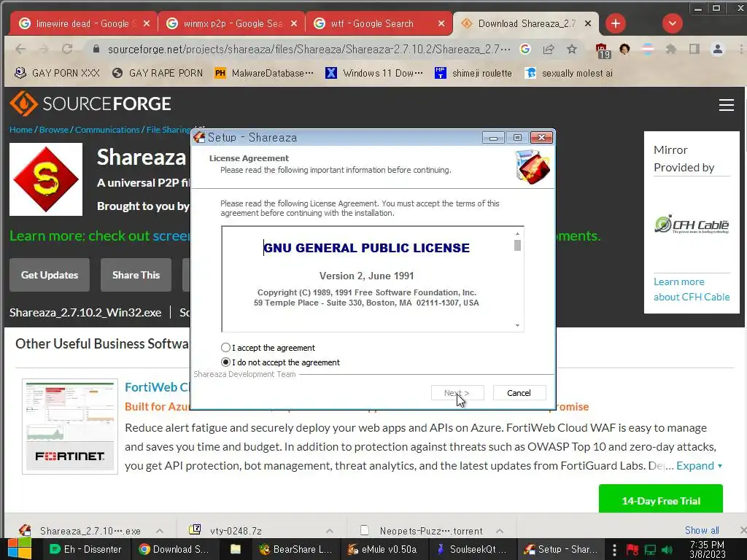747x560 pixels.
Task: Click the Home breadcrumb link
Action: 21,130
